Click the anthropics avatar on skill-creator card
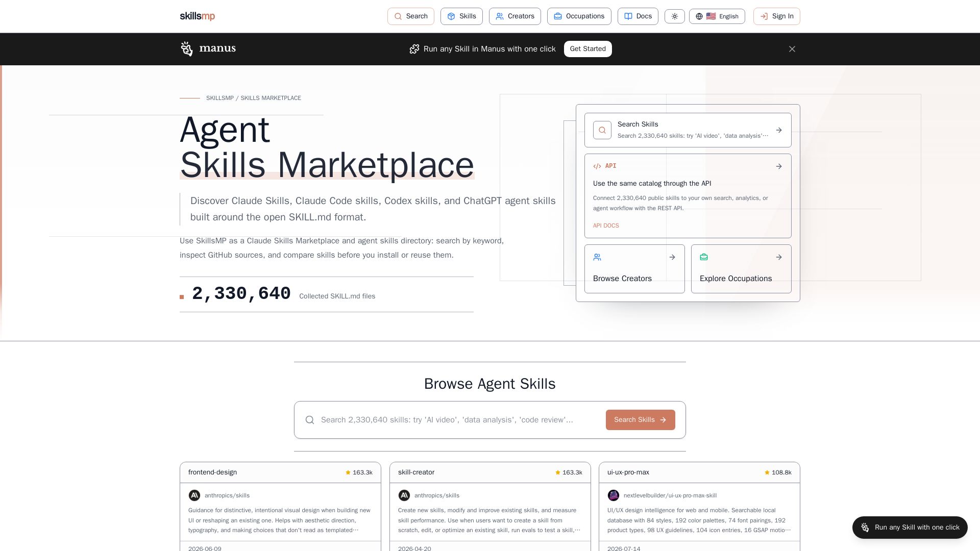980x551 pixels. pyautogui.click(x=404, y=495)
